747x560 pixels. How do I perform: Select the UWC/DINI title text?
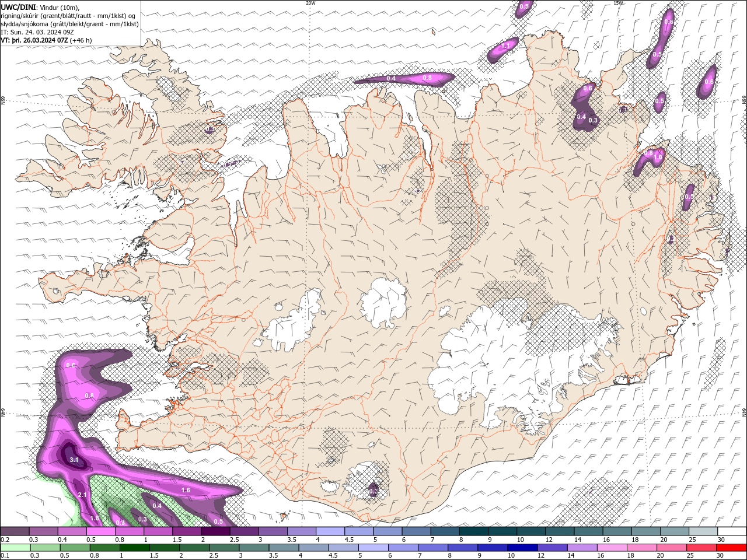point(19,6)
